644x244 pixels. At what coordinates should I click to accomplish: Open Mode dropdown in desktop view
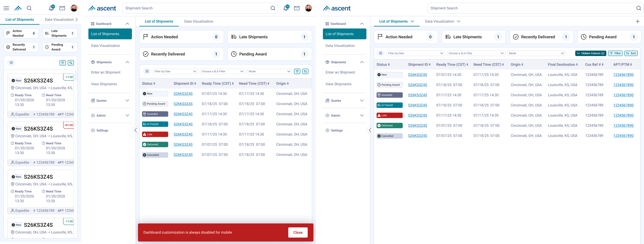coord(536,53)
